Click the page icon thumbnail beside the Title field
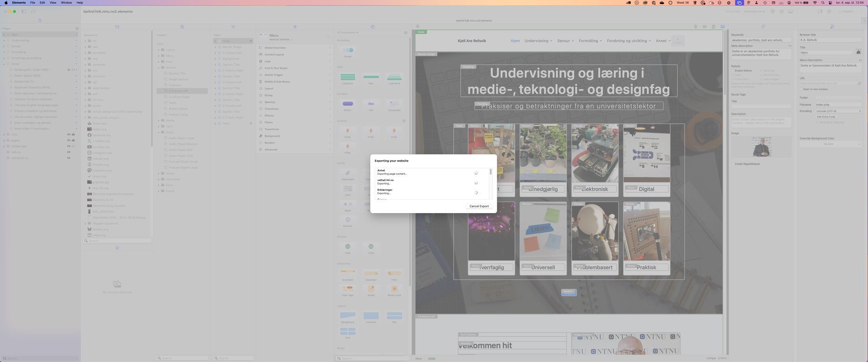868x362 pixels. pos(859,52)
